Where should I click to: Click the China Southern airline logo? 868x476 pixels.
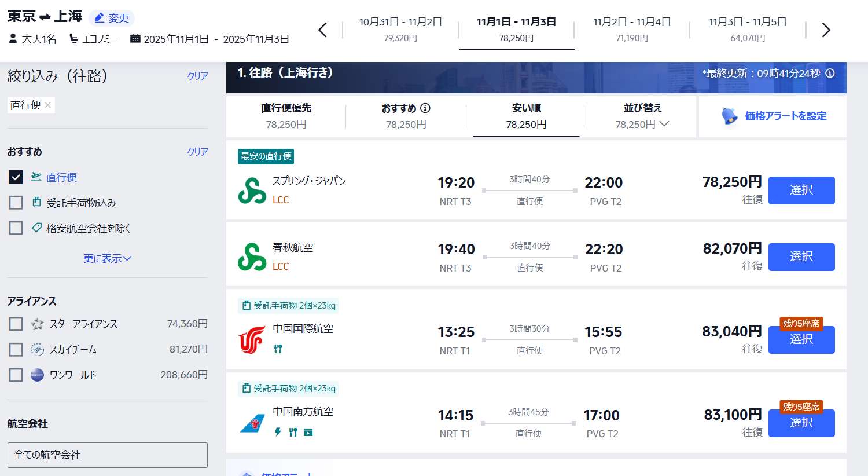pyautogui.click(x=252, y=423)
